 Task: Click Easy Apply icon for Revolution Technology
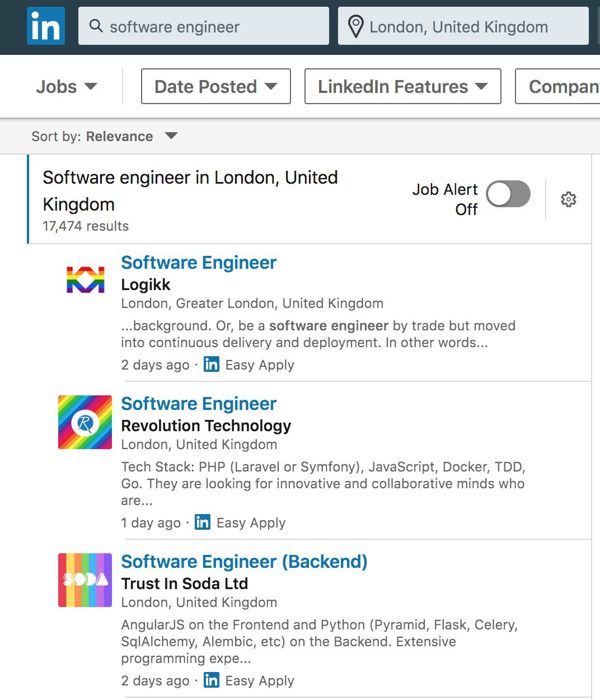point(203,522)
